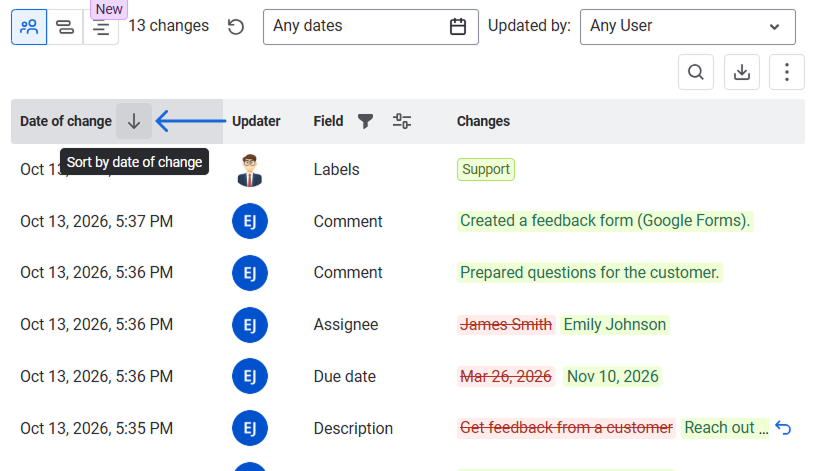Click the Description field cell
Image resolution: width=817 pixels, height=471 pixels.
tap(353, 428)
